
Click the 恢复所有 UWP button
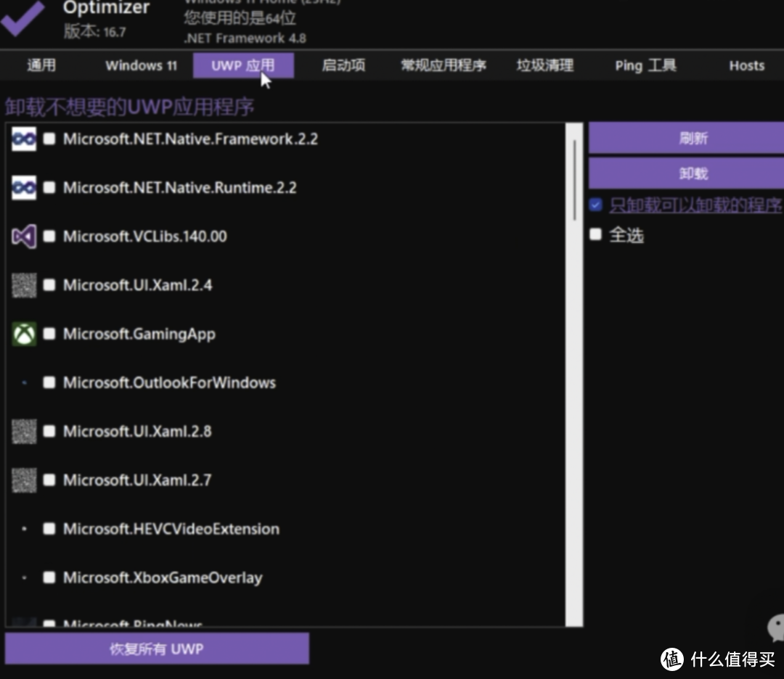(157, 649)
